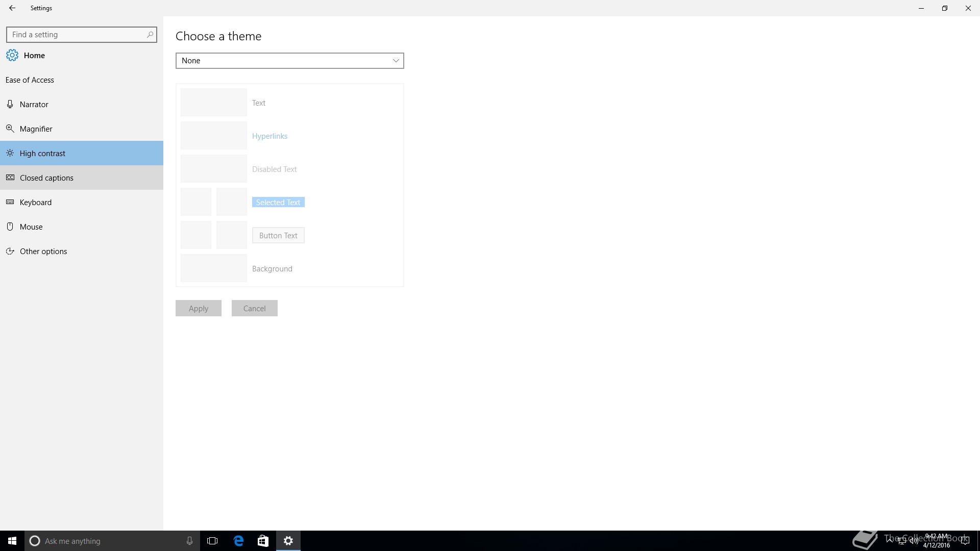Pick the Background color swatch
Viewport: 980px width, 551px height.
click(213, 268)
